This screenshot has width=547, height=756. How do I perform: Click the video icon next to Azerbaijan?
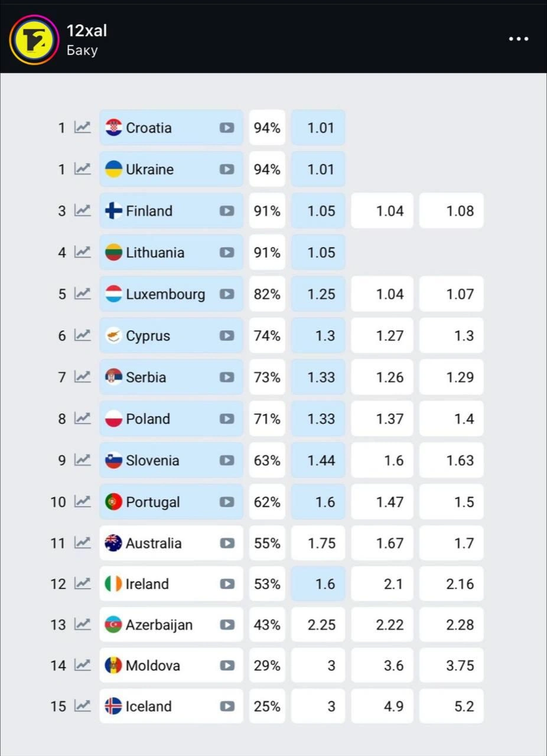coord(227,625)
